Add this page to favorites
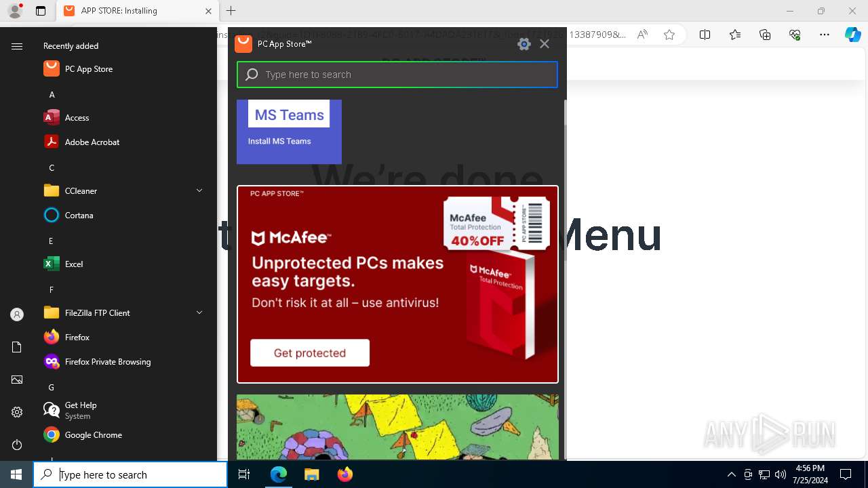The height and width of the screenshot is (488, 868). [x=669, y=35]
